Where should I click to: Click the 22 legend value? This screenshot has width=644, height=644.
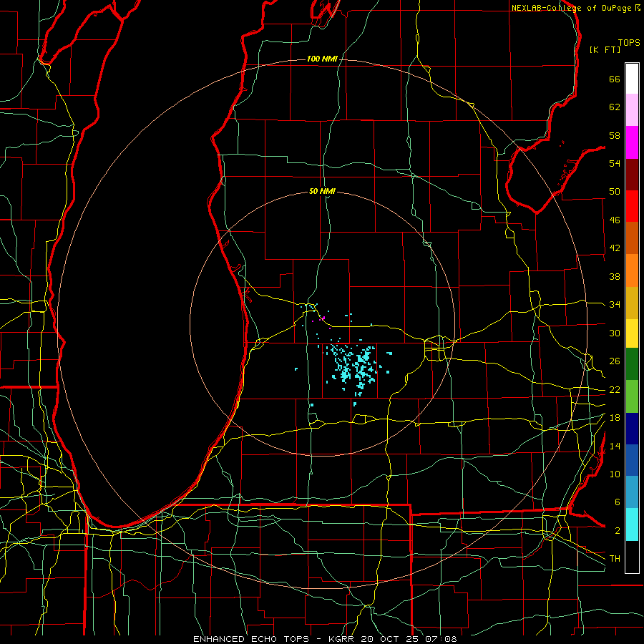click(615, 389)
